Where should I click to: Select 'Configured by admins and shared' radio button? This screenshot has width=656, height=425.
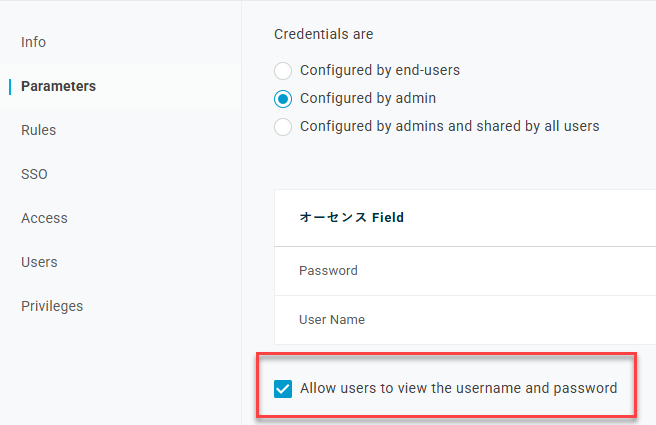tap(283, 127)
